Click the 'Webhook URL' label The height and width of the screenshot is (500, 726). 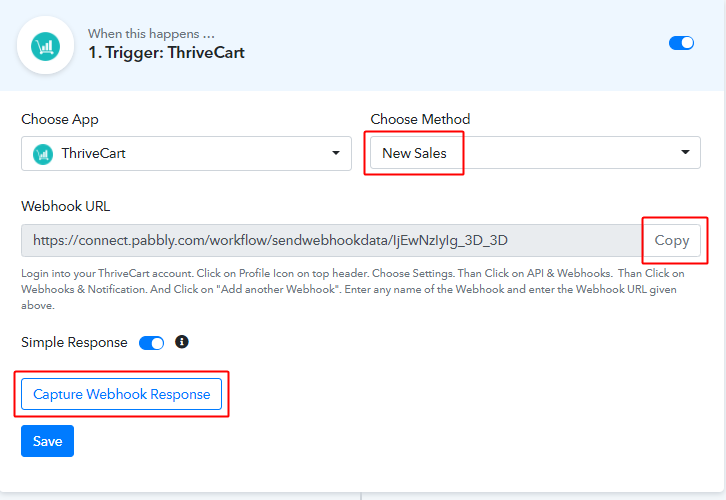coord(66,206)
